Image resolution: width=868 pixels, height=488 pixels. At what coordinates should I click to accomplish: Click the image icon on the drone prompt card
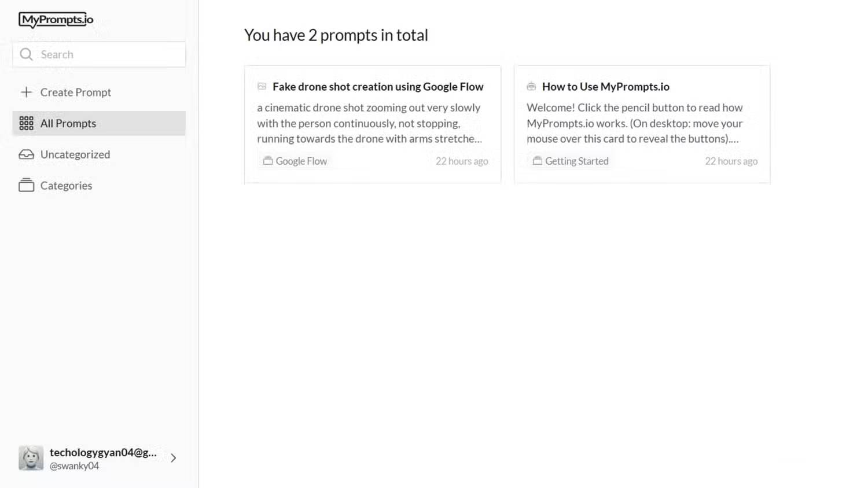coord(262,86)
